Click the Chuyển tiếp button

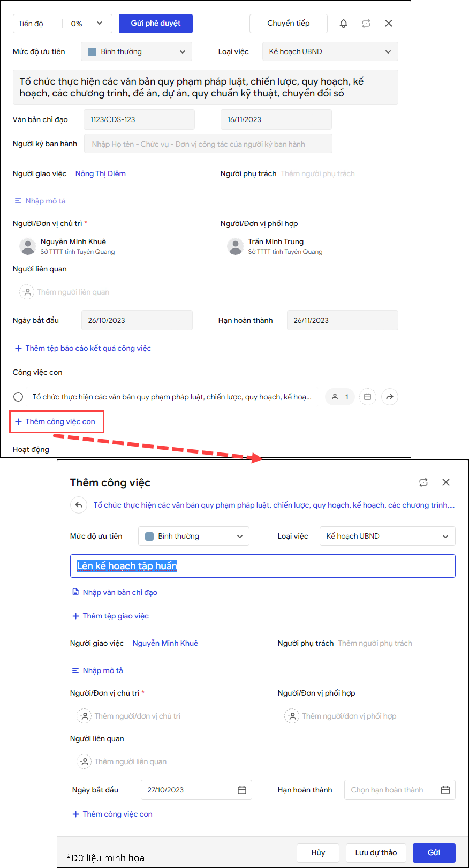(289, 24)
